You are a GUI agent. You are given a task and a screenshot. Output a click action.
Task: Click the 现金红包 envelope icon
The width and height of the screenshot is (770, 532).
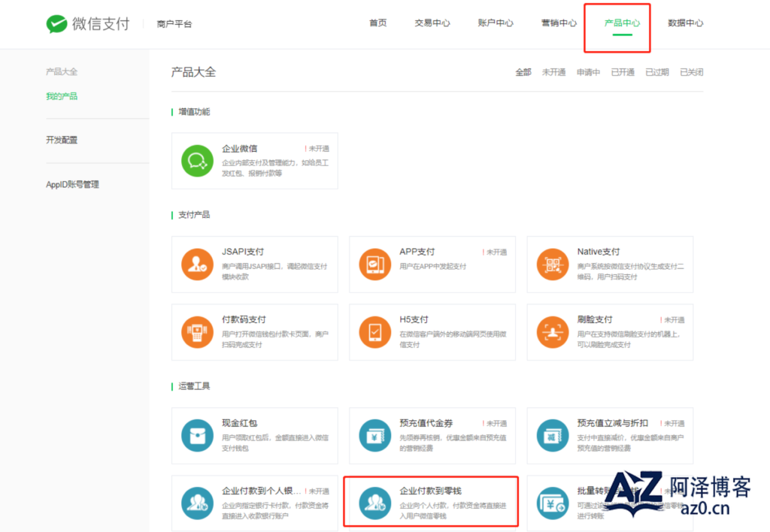pyautogui.click(x=197, y=435)
